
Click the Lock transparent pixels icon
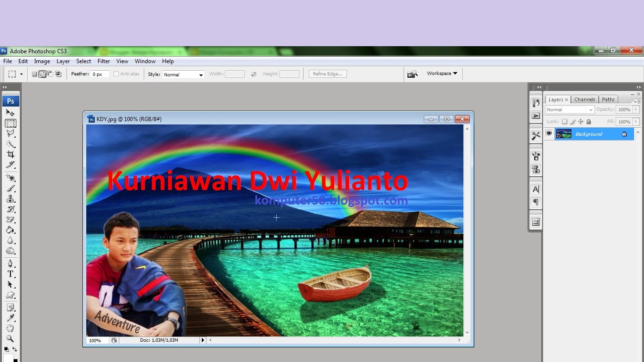coord(564,121)
